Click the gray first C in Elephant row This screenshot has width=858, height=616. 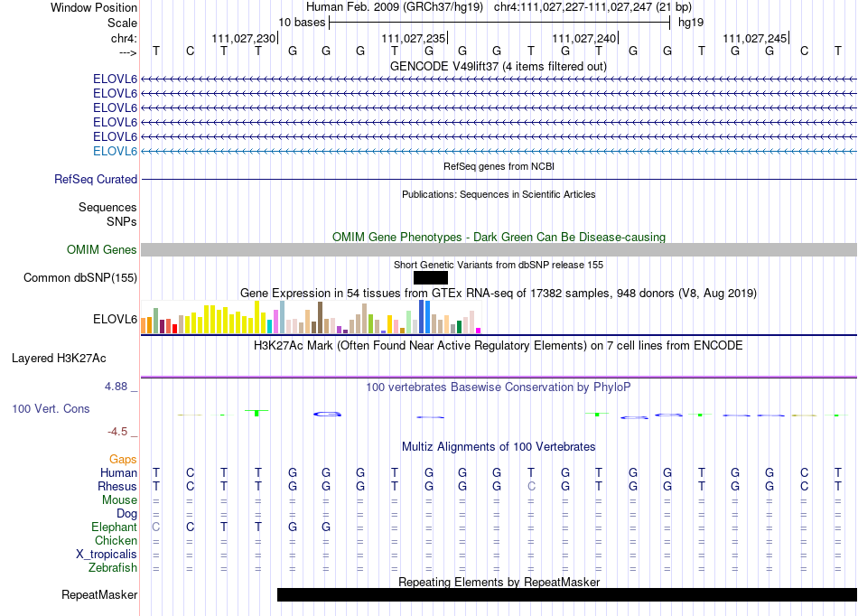pos(156,527)
